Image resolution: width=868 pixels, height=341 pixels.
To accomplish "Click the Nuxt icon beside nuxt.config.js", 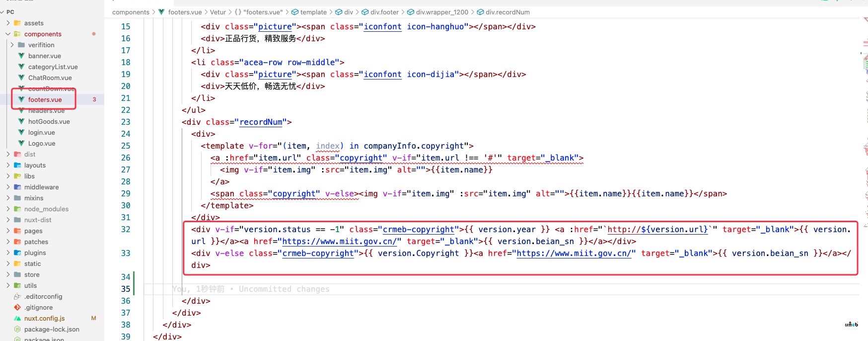I will pos(17,318).
